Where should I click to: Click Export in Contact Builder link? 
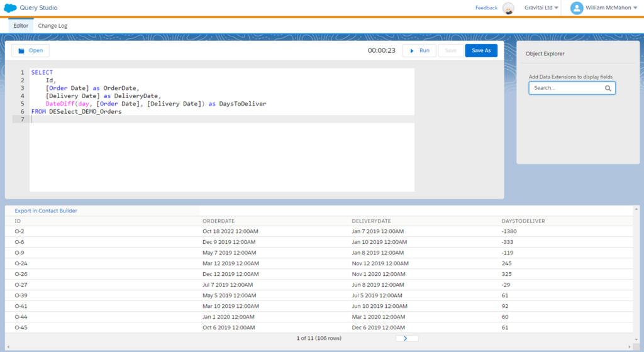click(46, 211)
